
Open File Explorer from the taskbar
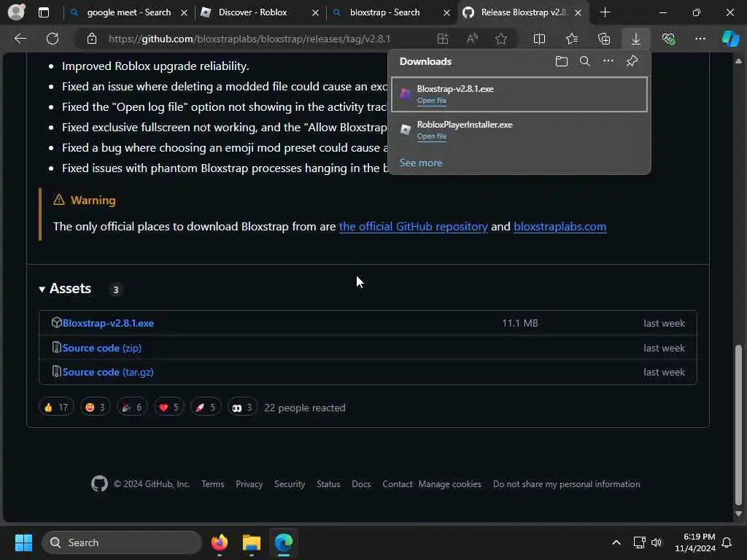pyautogui.click(x=252, y=542)
